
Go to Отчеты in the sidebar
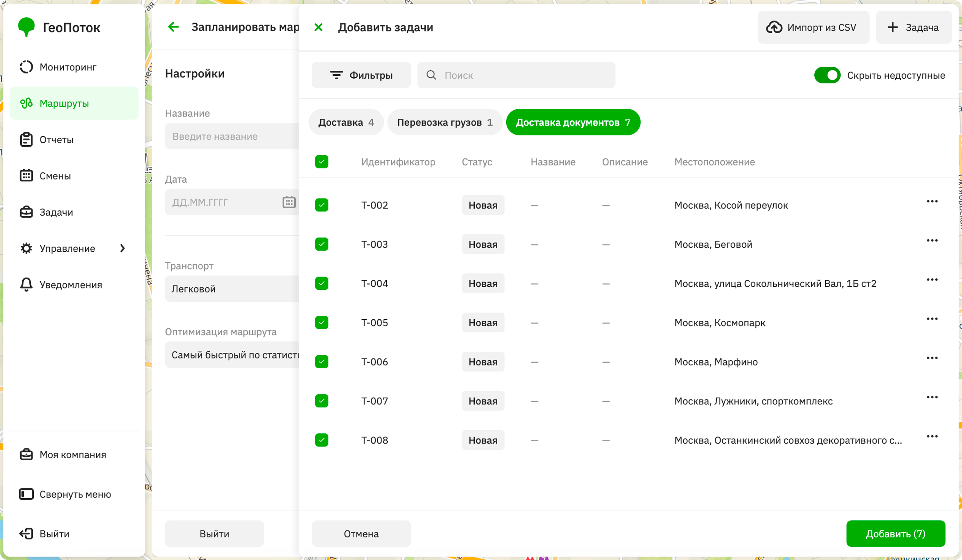pyautogui.click(x=74, y=140)
